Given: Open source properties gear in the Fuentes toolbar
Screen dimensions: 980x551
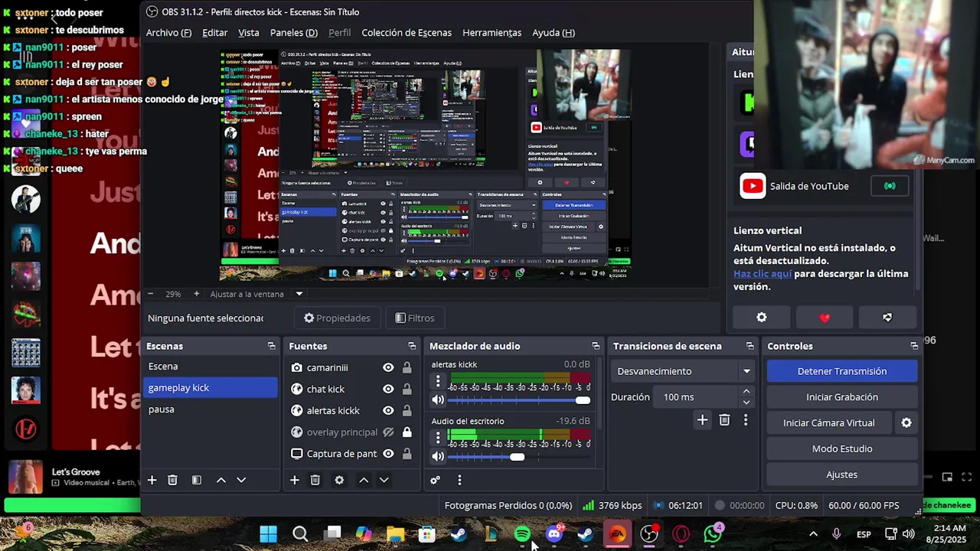Looking at the screenshot, I should click(339, 480).
